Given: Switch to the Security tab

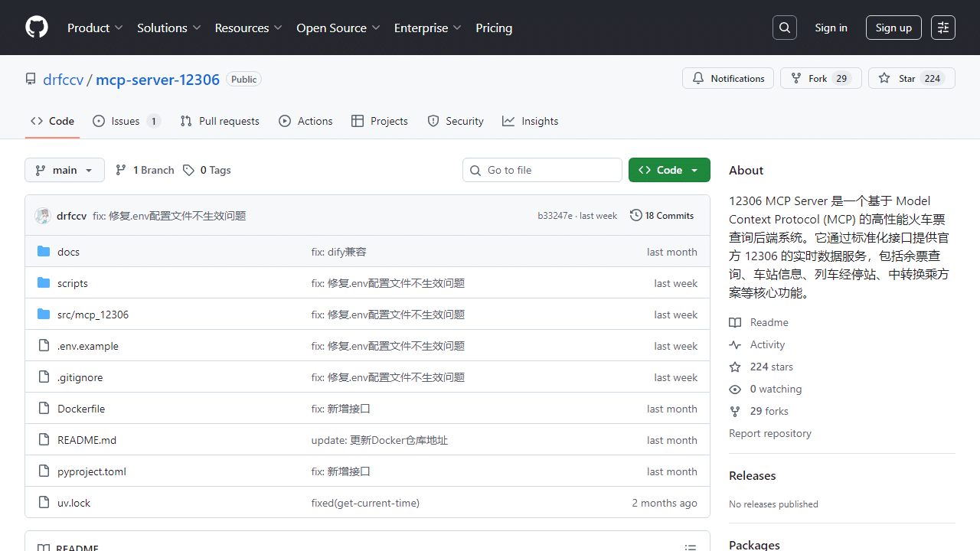Looking at the screenshot, I should 456,121.
